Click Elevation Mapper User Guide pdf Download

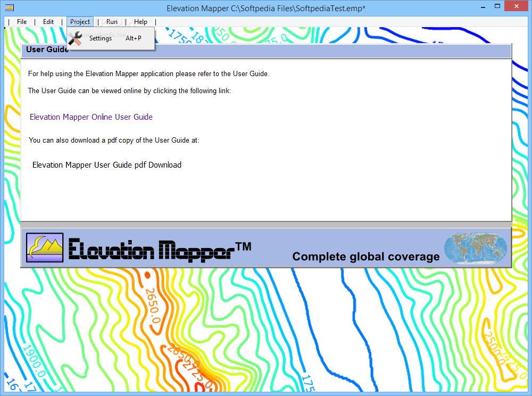click(107, 165)
